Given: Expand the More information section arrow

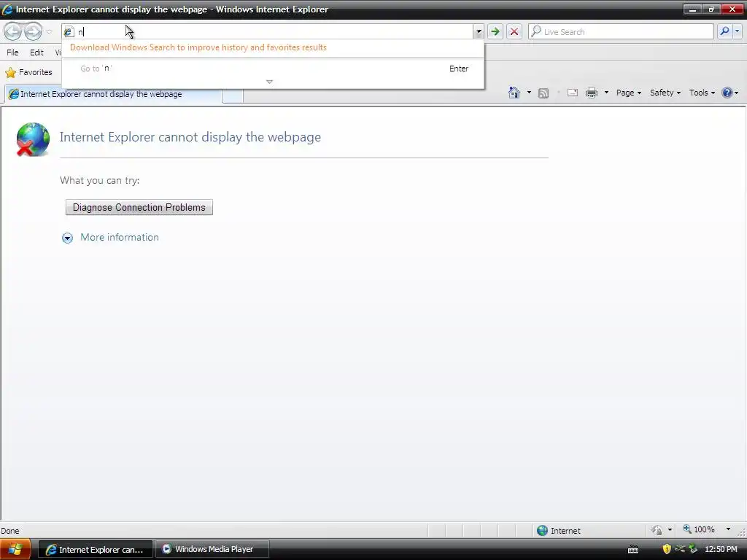Looking at the screenshot, I should [x=68, y=238].
